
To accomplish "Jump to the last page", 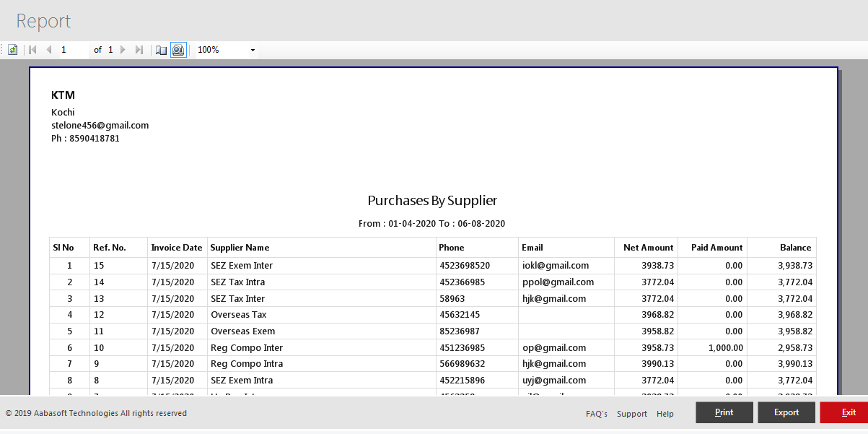I will 139,50.
